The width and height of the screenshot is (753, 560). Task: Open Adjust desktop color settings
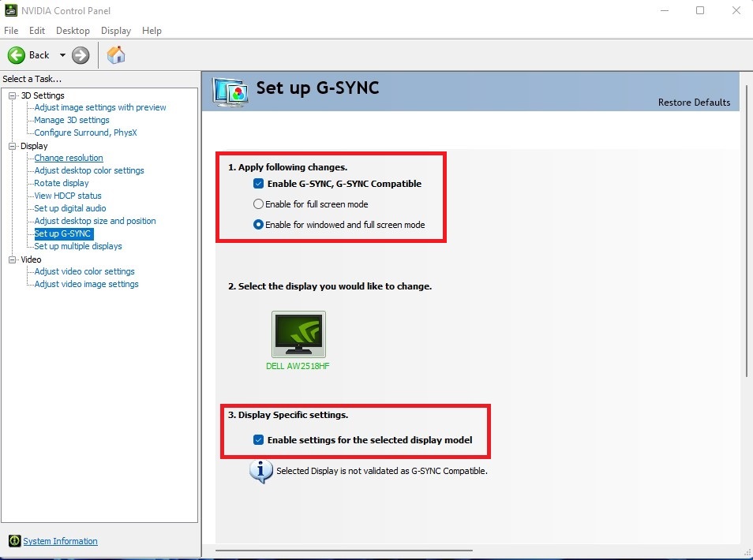89,170
